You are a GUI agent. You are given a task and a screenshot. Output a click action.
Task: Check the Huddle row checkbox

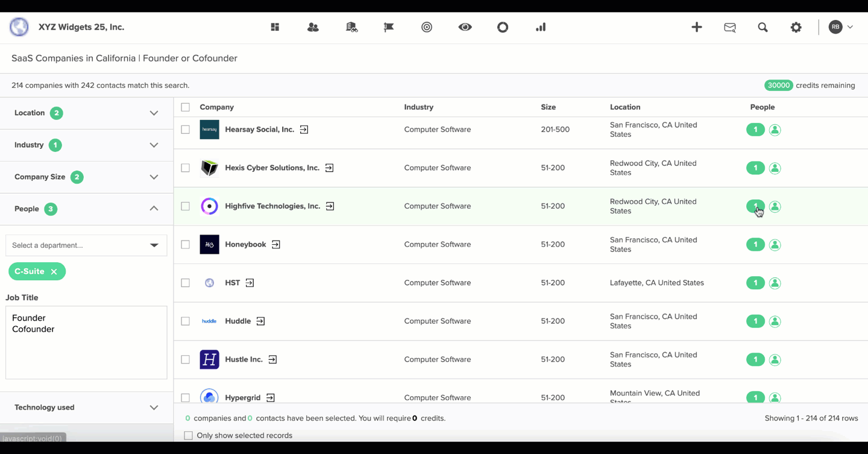click(186, 321)
